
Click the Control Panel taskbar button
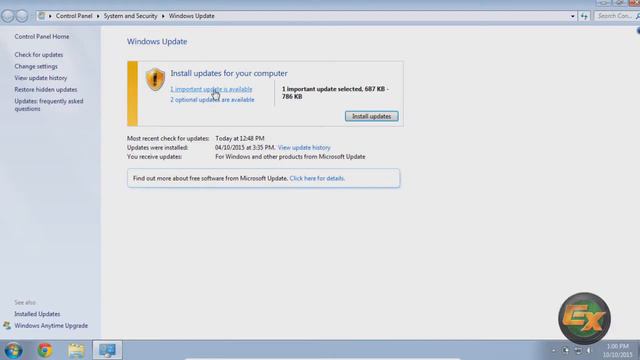tap(107, 350)
